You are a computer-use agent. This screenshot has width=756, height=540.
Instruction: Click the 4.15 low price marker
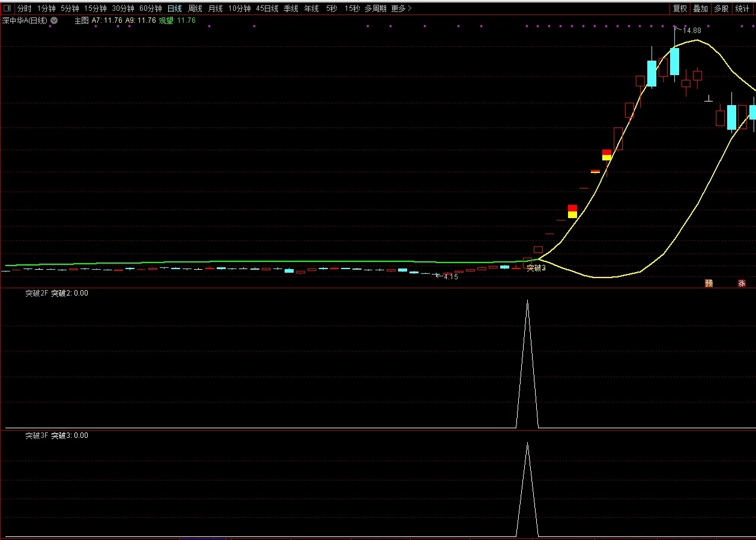(x=450, y=277)
